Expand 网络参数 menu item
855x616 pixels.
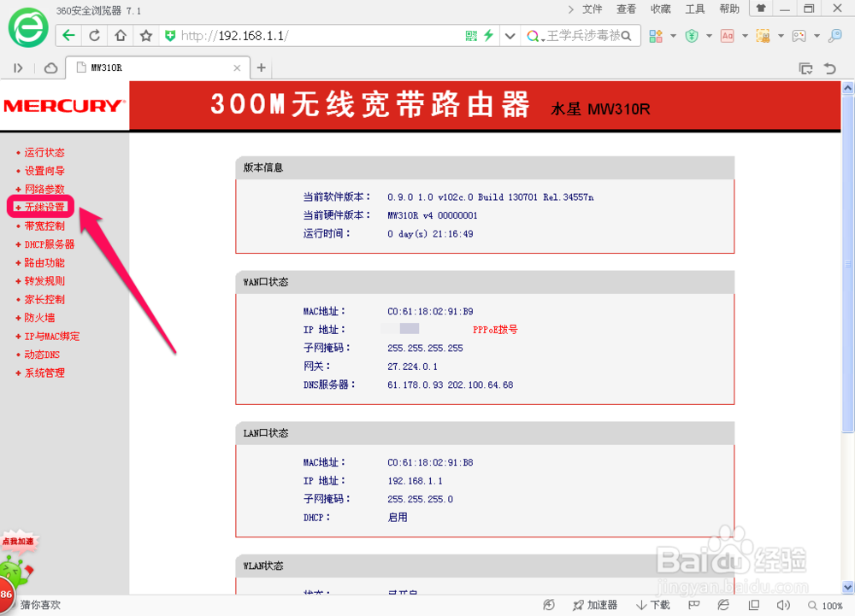(x=44, y=189)
